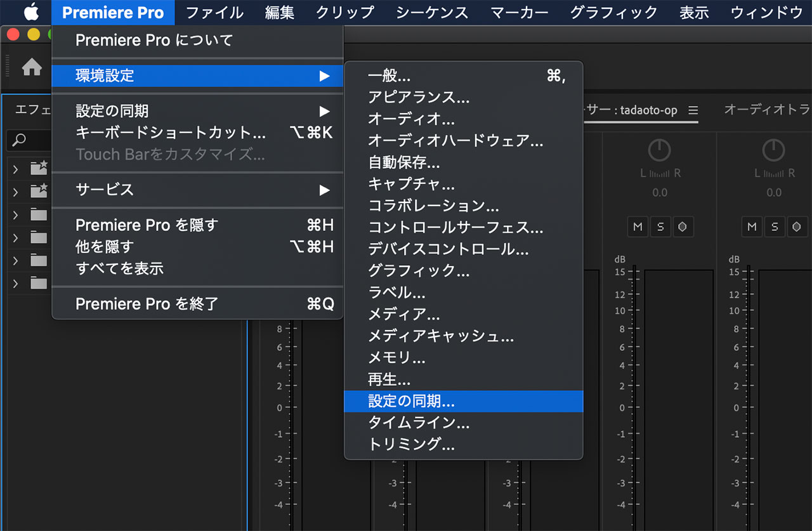Open the 編集 menu

click(x=280, y=12)
